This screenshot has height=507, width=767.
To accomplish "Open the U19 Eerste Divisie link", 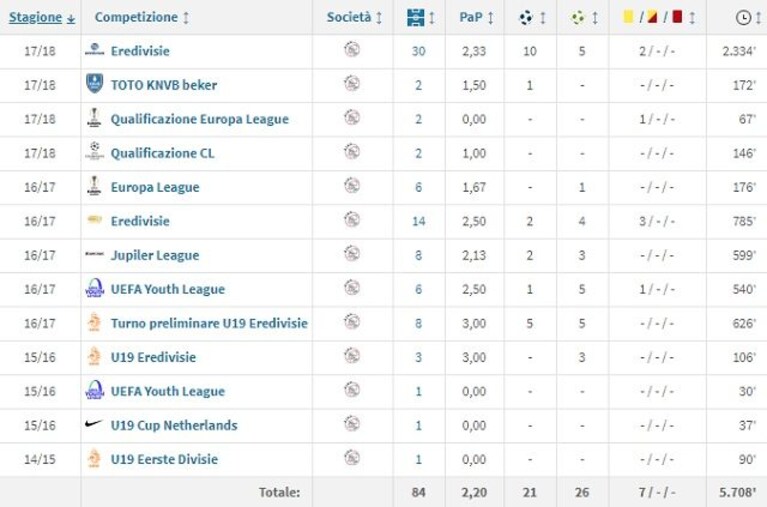I will click(x=164, y=460).
